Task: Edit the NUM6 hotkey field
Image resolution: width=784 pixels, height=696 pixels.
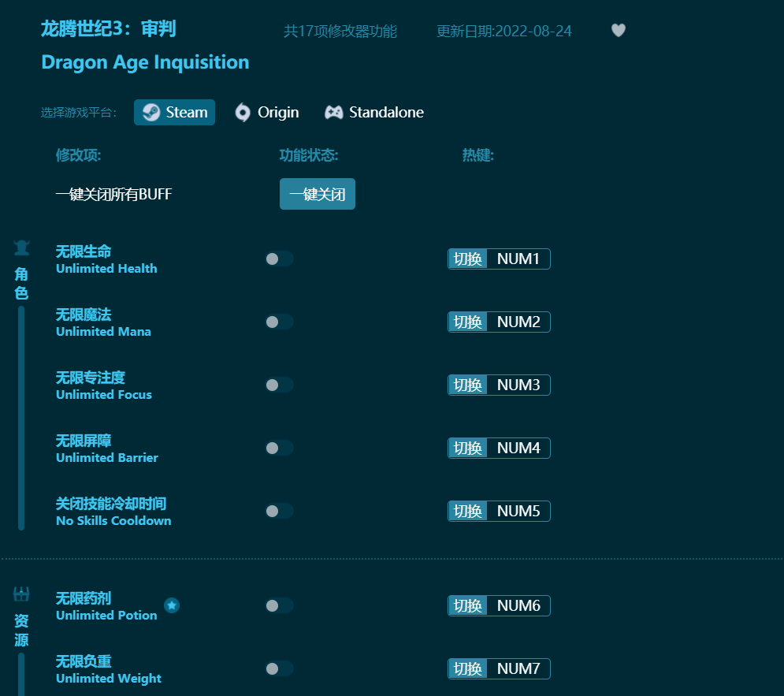Action: 518,606
